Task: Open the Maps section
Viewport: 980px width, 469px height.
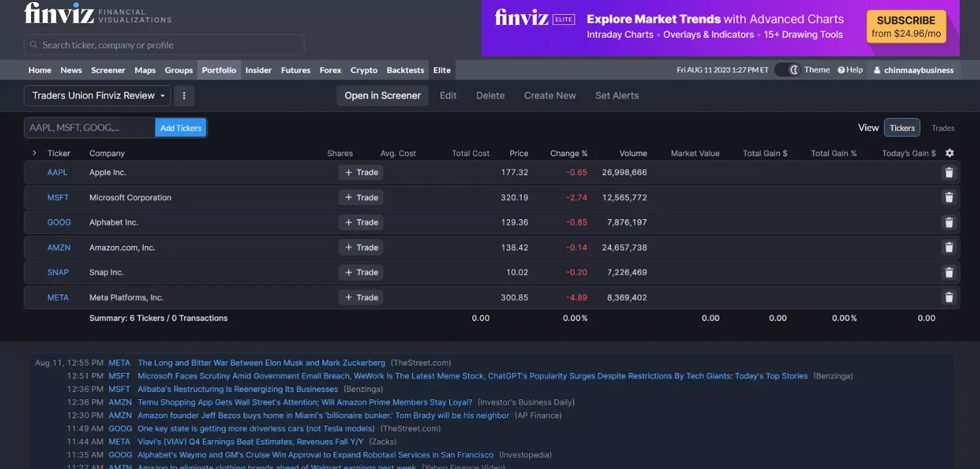Action: pos(145,70)
